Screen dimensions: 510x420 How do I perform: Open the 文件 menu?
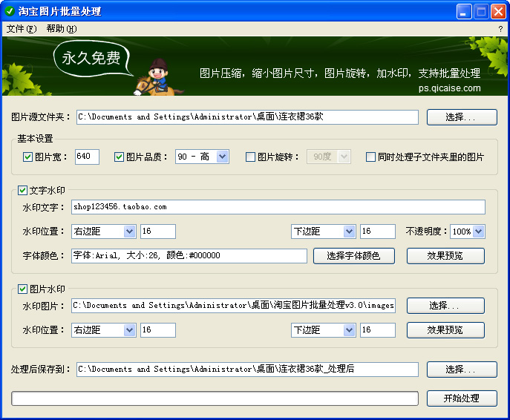click(x=21, y=29)
